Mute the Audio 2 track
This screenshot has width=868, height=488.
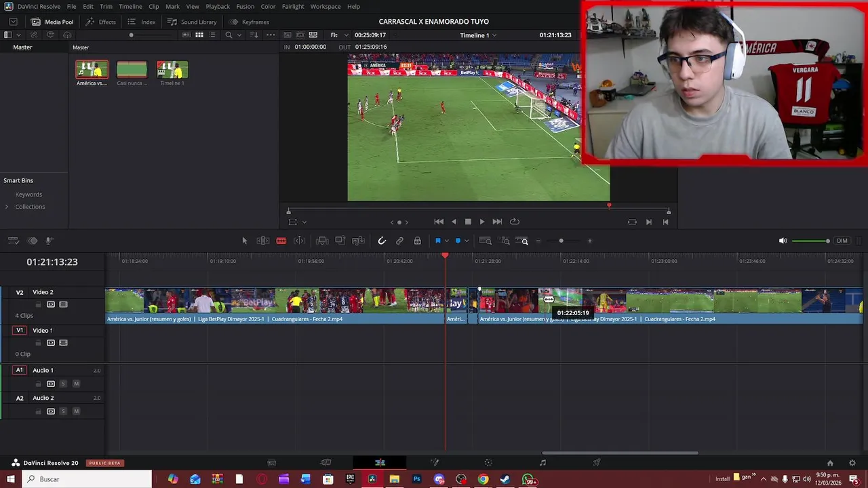click(76, 411)
